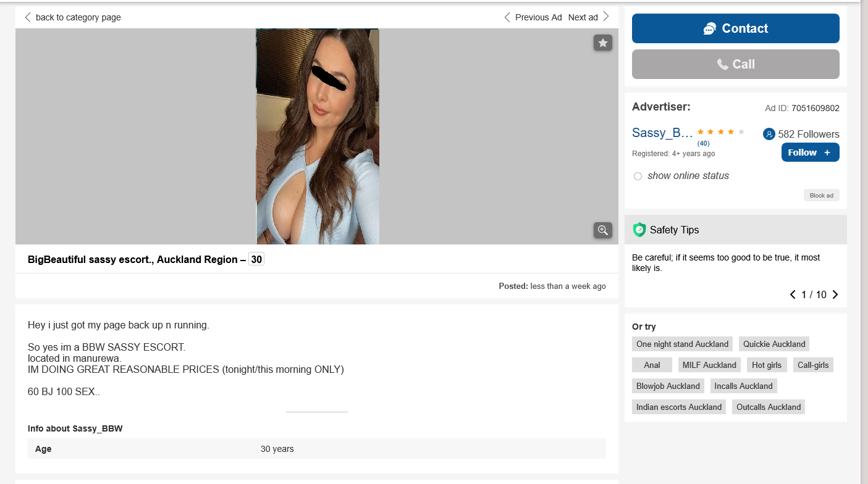
Task: Select the Call-girls tag
Action: click(812, 365)
